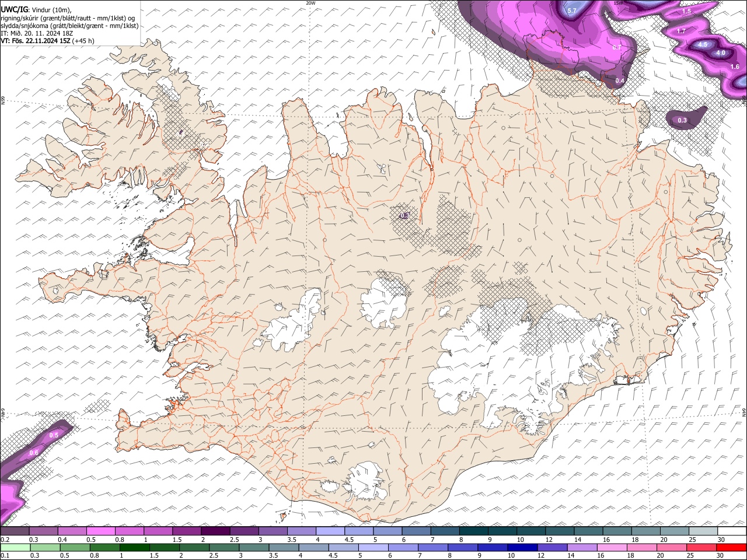Click the white swatch labeled 30 on the snow scale
The width and height of the screenshot is (747, 560).
[x=731, y=531]
